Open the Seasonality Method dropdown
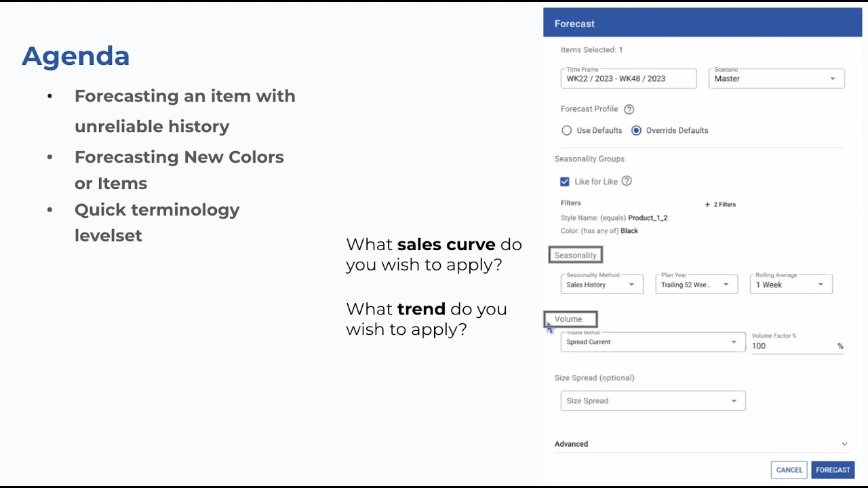Screen dimensions: 868x488 601,285
